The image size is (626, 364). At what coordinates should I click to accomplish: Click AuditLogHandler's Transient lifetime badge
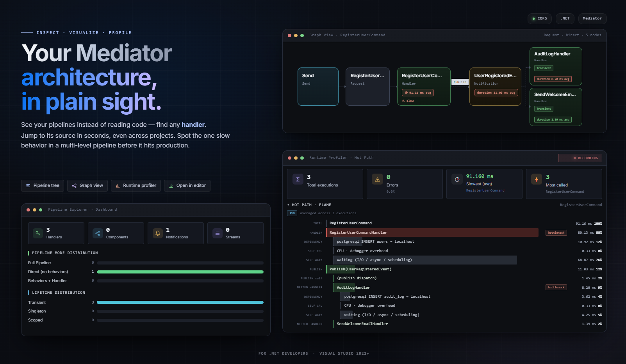[x=544, y=68]
